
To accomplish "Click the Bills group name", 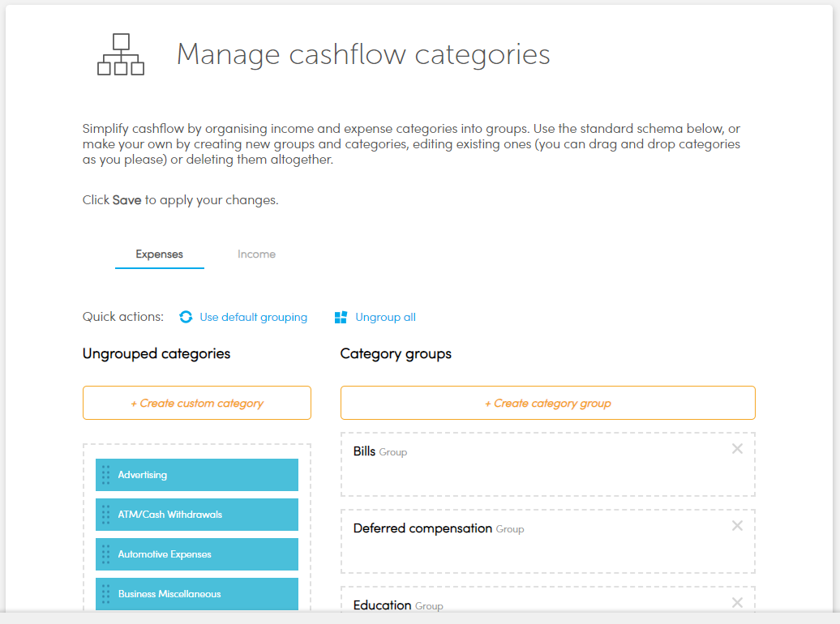I will [364, 451].
